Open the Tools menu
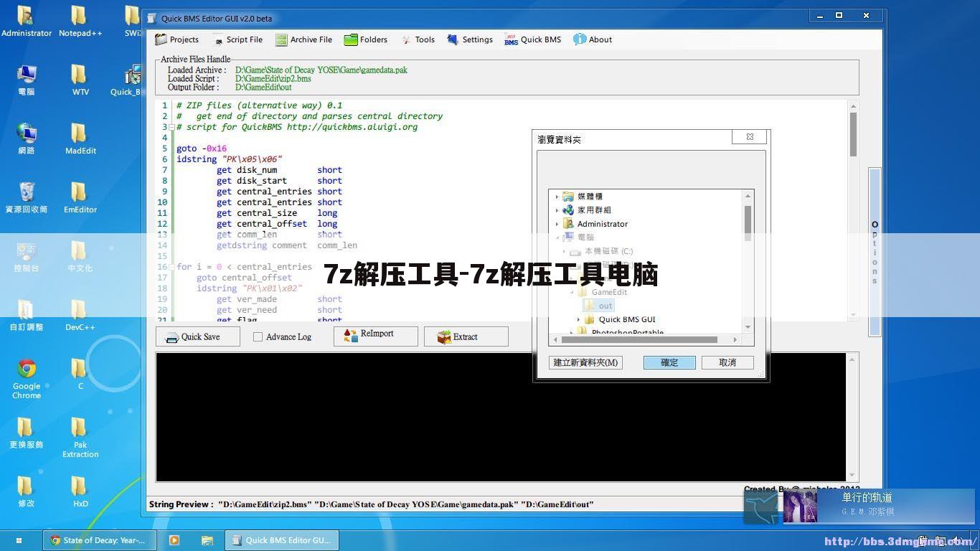This screenshot has height=551, width=980. pyautogui.click(x=418, y=39)
